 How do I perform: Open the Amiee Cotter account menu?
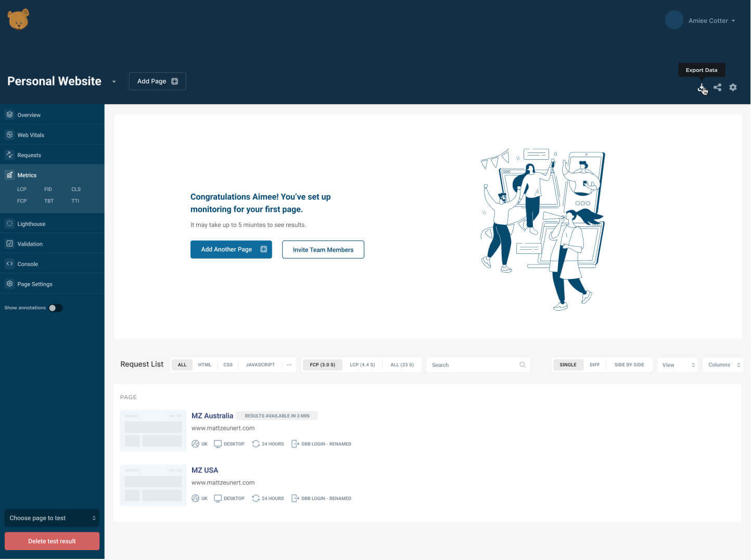coord(711,21)
